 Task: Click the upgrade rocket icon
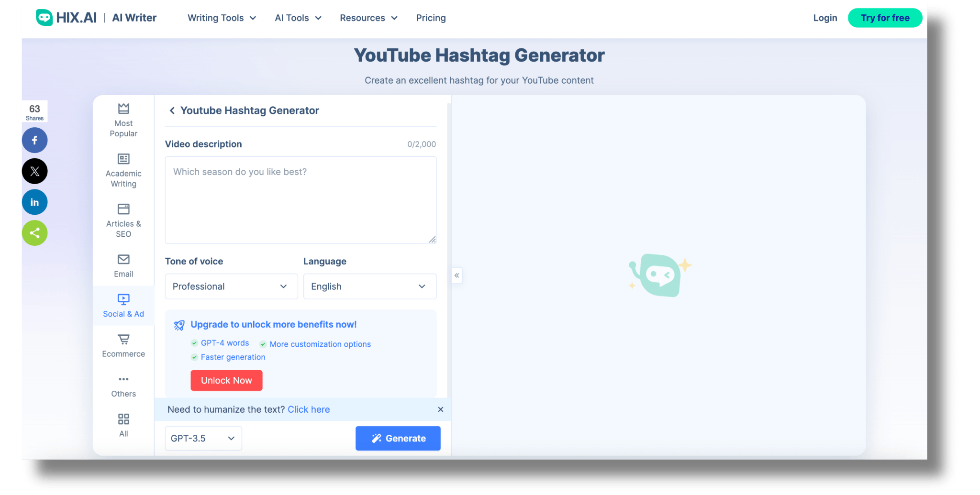tap(179, 325)
